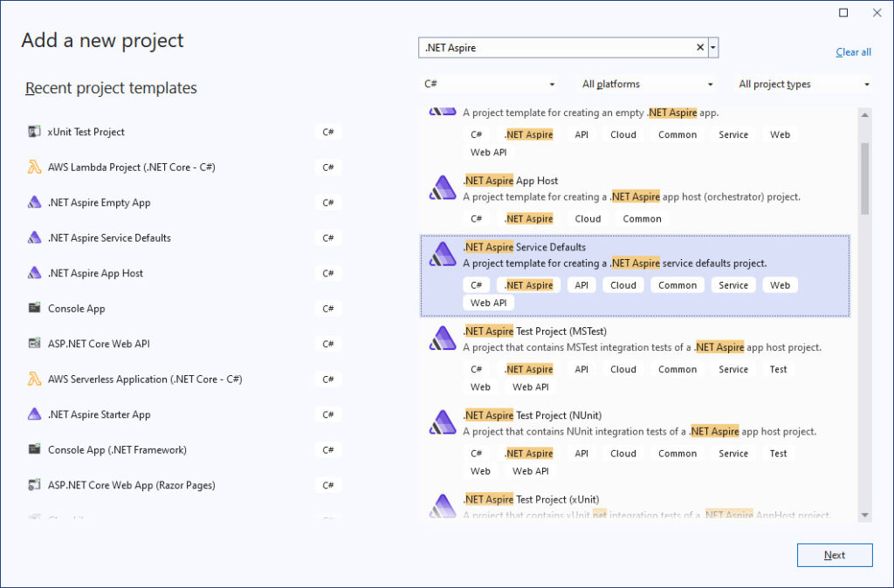Click the Recent project templates heading
Screen dimensions: 894x588
coord(111,88)
